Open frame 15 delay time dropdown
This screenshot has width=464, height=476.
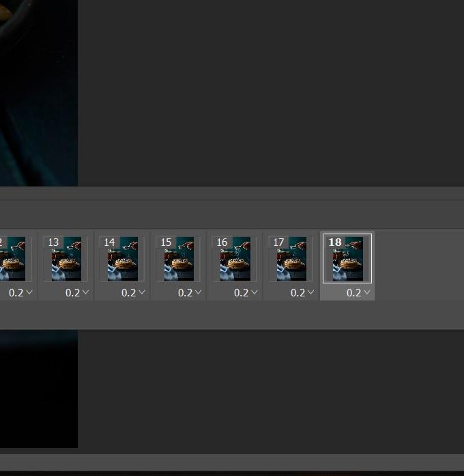(x=190, y=293)
